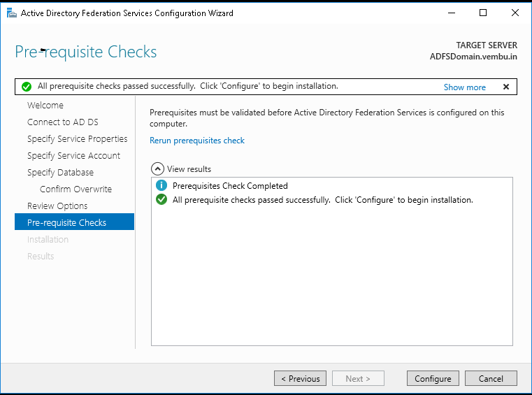Click the 'Prerequisites must be validated' description text
Screen dimensions: 532x395
[326, 117]
